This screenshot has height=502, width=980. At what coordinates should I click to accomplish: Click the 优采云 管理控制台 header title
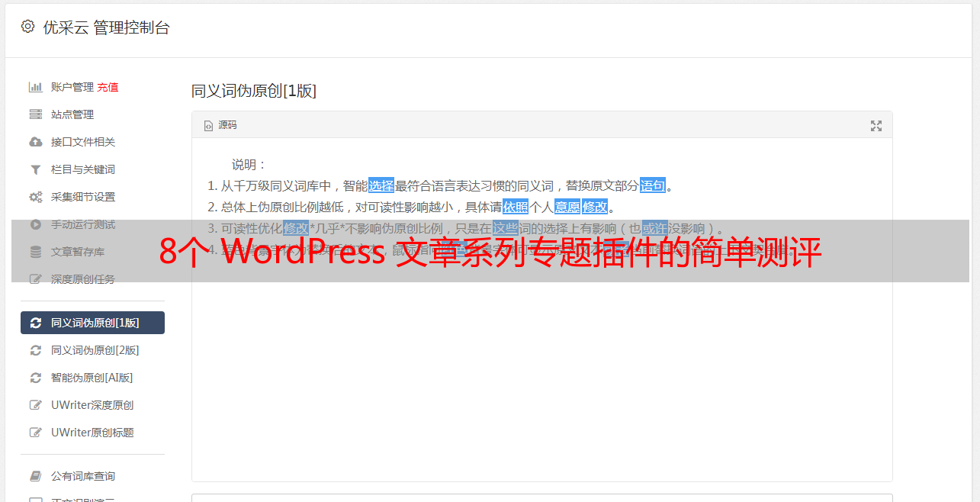pyautogui.click(x=107, y=27)
